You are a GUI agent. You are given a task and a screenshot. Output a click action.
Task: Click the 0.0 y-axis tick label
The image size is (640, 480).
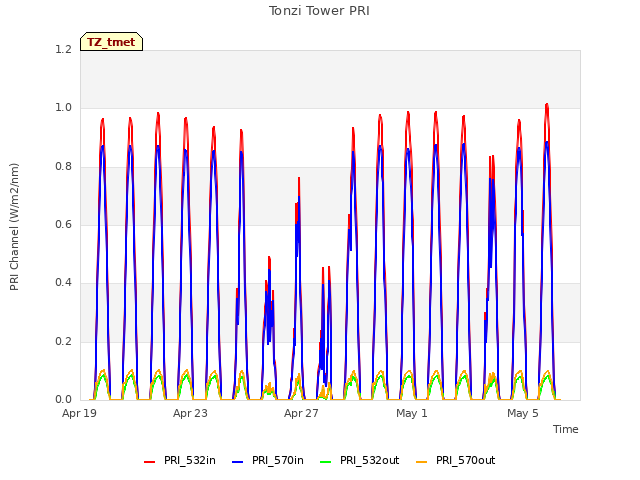[63, 399]
